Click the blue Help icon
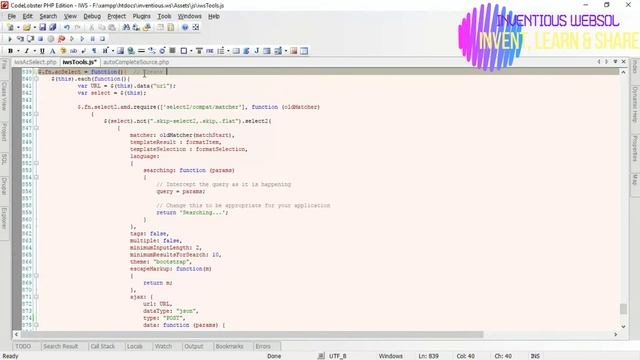 185,27
